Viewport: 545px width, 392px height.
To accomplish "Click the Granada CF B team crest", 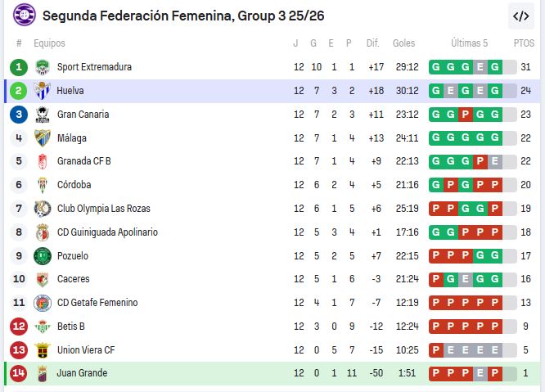I will (x=43, y=161).
